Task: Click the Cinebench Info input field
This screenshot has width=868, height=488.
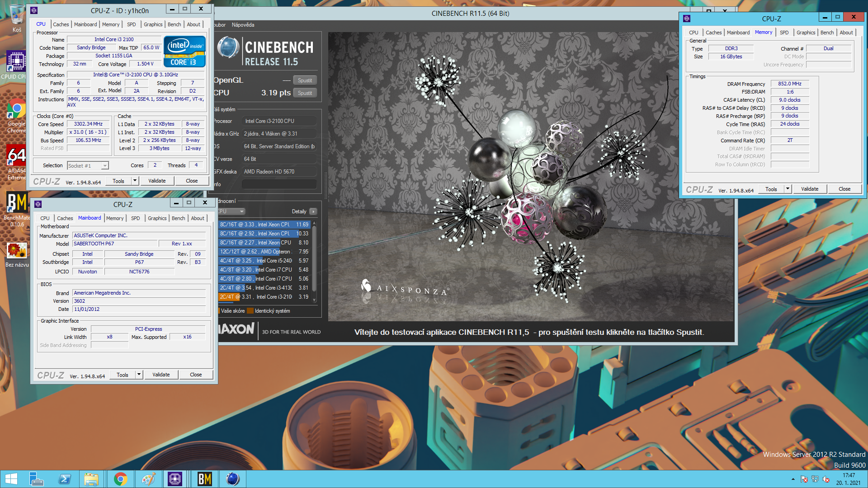Action: click(x=279, y=184)
